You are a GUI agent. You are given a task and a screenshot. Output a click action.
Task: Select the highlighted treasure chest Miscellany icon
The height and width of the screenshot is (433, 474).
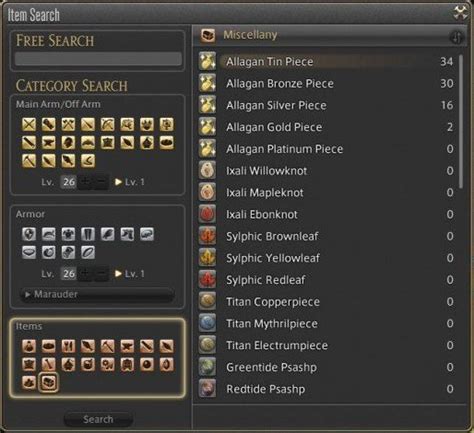coord(49,382)
